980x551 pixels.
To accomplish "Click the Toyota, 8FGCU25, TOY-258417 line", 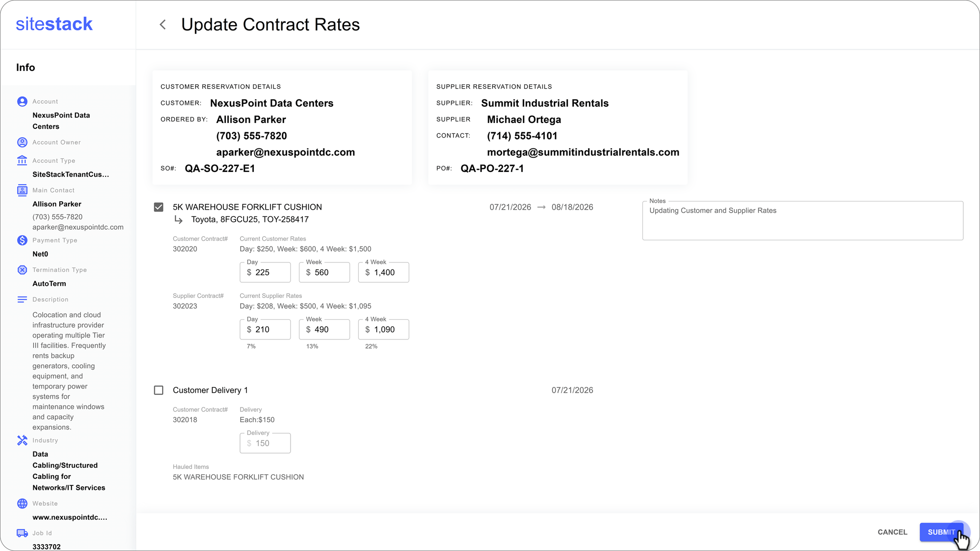I will click(x=250, y=219).
